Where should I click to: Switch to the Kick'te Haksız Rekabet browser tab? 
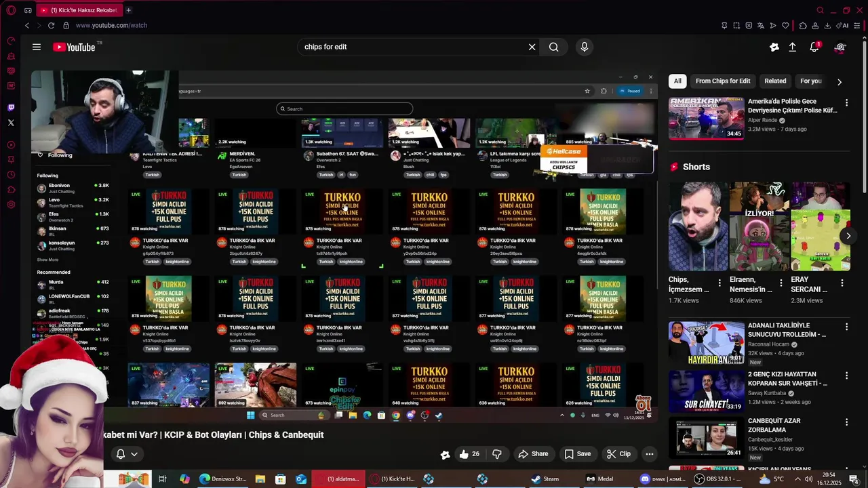pyautogui.click(x=79, y=10)
